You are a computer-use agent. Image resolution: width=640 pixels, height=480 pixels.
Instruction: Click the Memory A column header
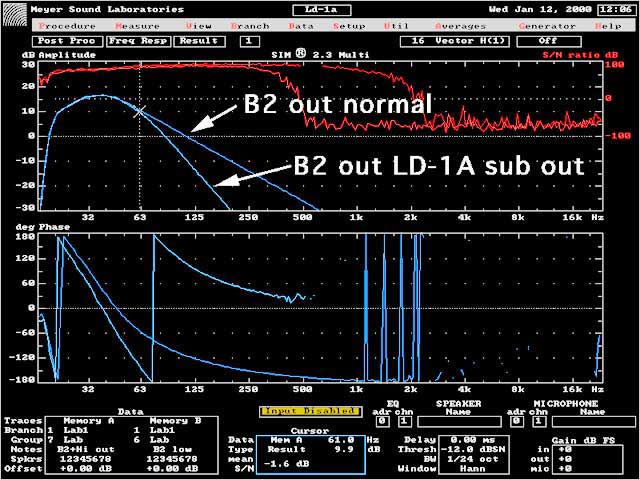coord(88,421)
